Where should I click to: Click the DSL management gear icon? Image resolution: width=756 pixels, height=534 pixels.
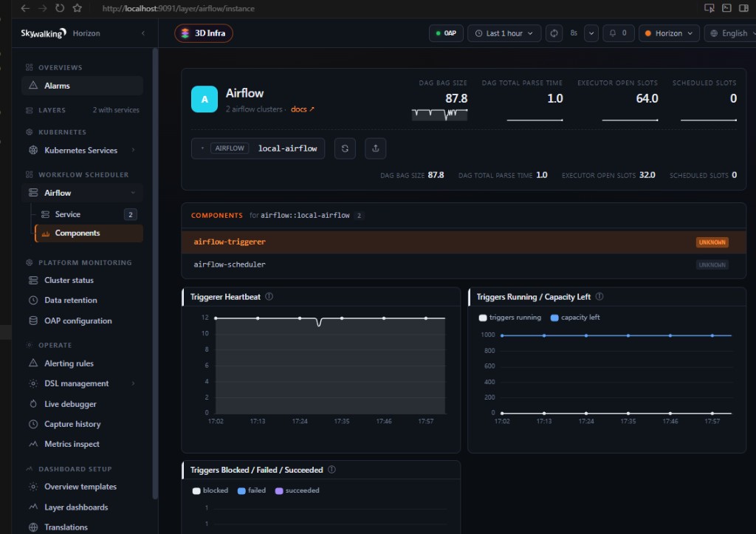(x=33, y=383)
